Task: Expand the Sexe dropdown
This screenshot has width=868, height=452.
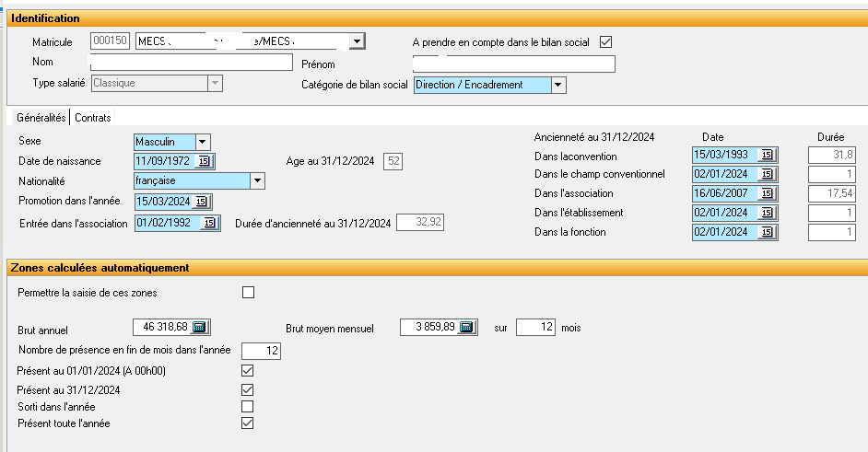Action: point(203,142)
